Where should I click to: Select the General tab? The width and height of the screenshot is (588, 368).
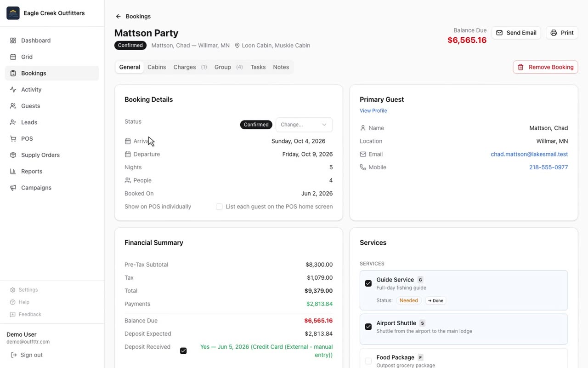point(130,67)
